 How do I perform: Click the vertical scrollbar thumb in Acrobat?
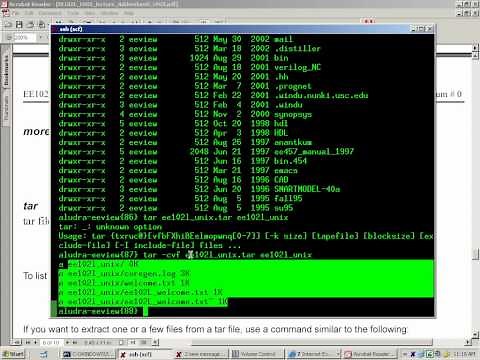[x=476, y=254]
